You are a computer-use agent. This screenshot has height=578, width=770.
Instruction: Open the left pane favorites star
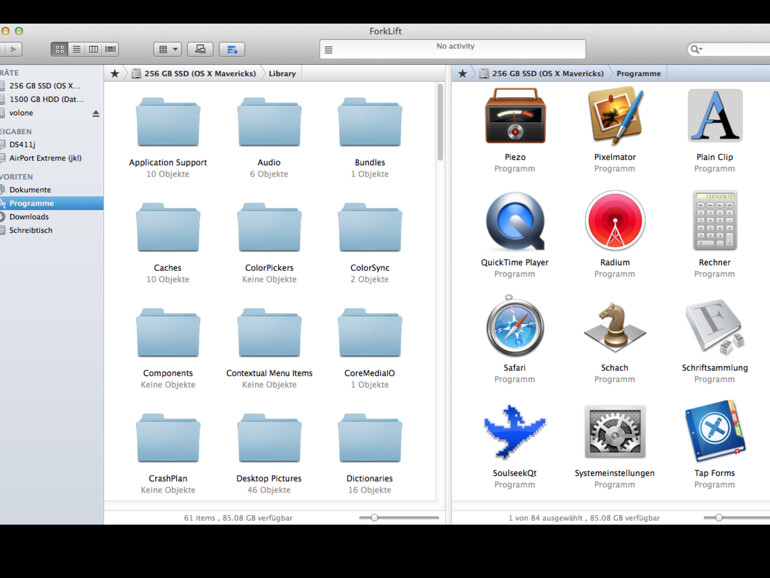115,73
